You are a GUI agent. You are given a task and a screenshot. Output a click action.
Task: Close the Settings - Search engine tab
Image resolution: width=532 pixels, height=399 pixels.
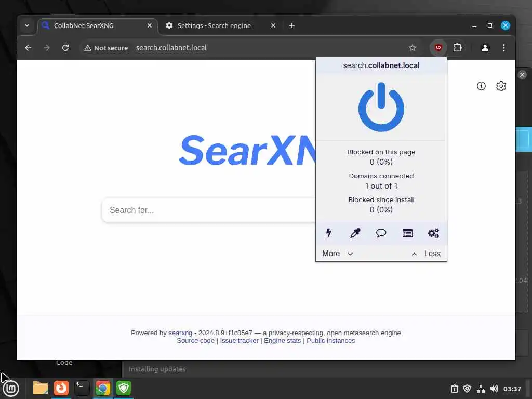pyautogui.click(x=273, y=26)
